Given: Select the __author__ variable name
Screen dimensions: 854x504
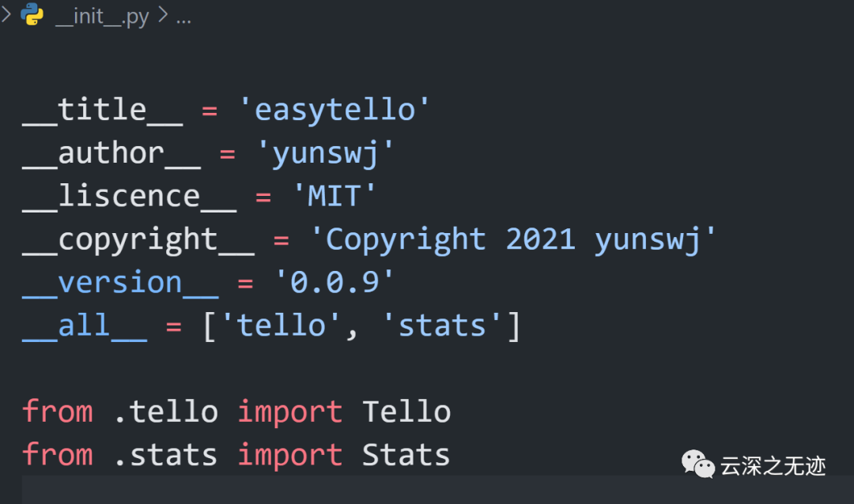Looking at the screenshot, I should click(111, 153).
